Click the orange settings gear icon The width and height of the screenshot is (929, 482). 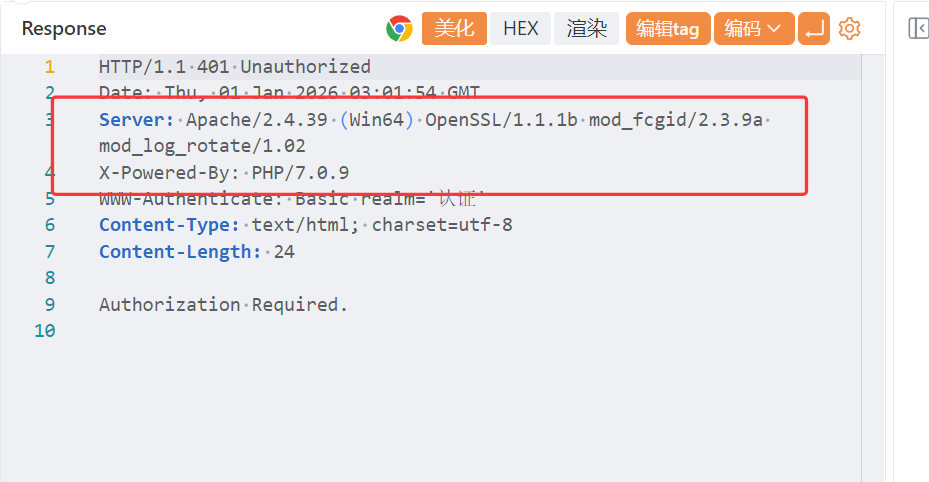pos(849,28)
